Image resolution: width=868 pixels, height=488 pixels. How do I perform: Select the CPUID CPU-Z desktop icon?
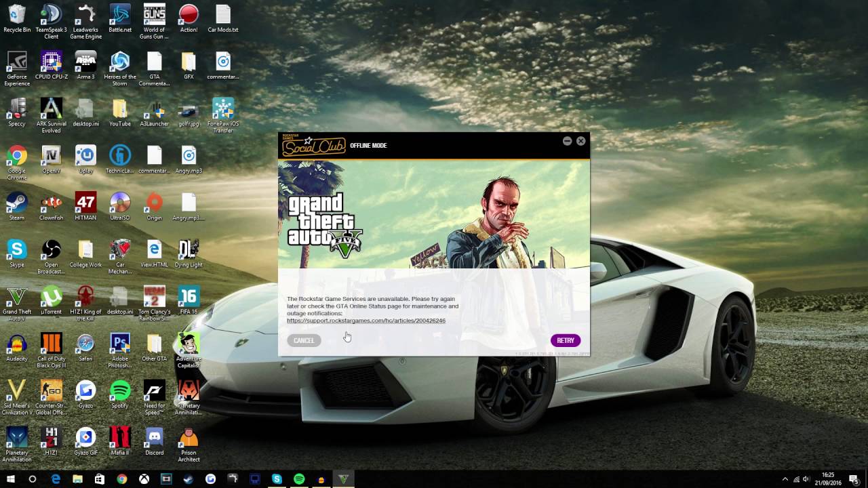coord(52,66)
